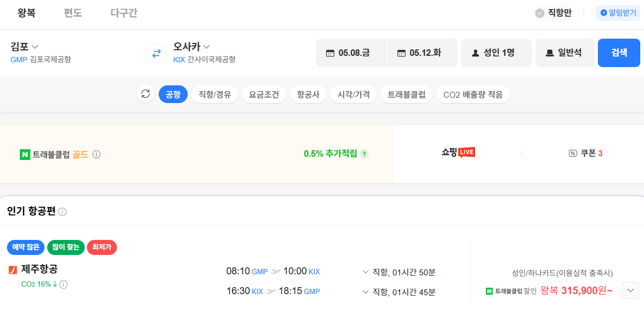
Task: Toggle the CO2 배출량 적음 filter
Action: click(x=473, y=94)
